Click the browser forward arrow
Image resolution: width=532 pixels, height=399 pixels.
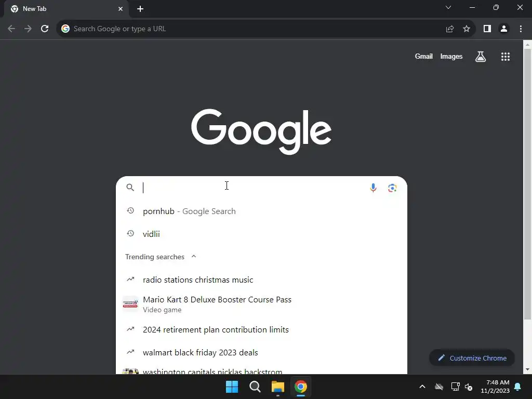point(28,29)
